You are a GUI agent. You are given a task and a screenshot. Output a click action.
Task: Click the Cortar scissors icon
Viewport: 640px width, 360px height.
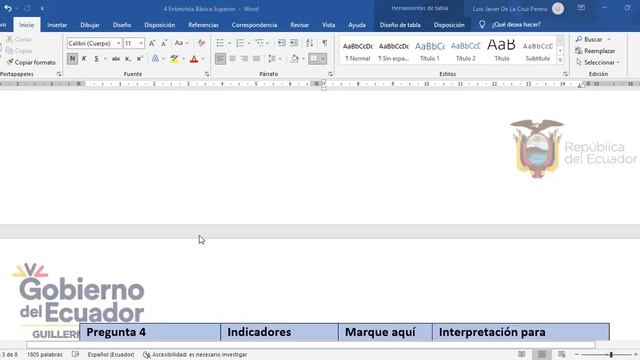9,39
